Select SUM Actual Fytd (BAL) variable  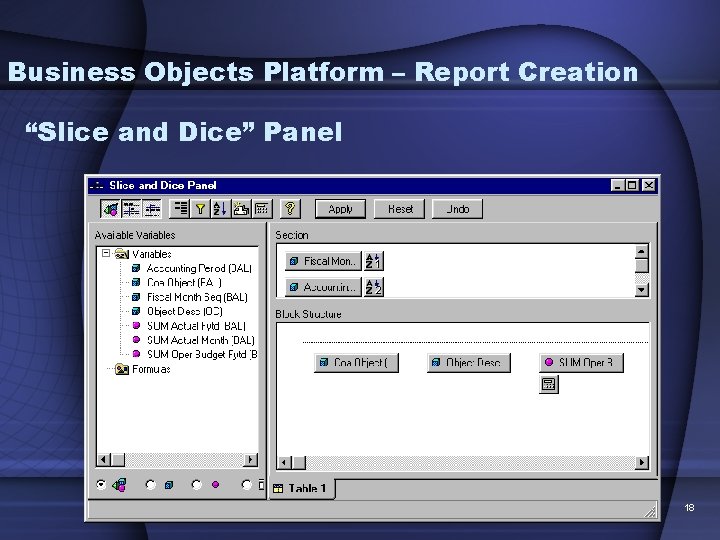(196, 326)
